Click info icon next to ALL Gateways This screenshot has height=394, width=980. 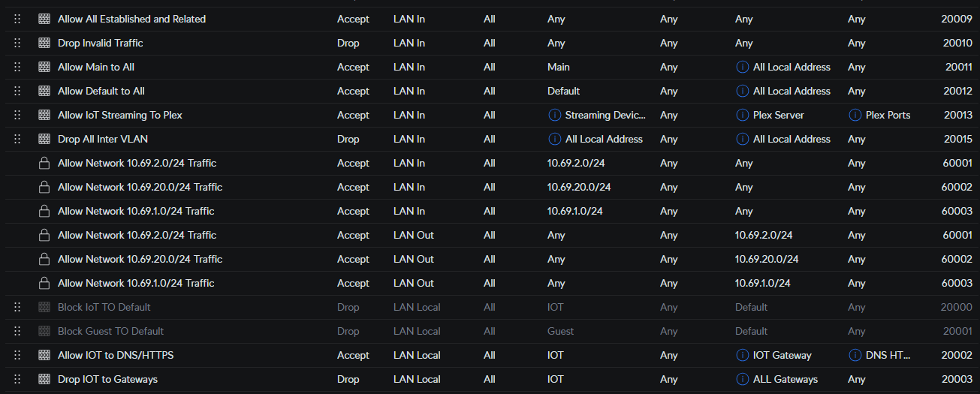(x=742, y=379)
